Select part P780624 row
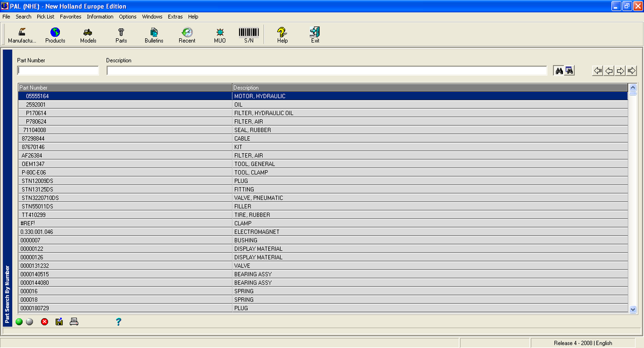Viewport: 644px width, 348px height. click(x=323, y=122)
